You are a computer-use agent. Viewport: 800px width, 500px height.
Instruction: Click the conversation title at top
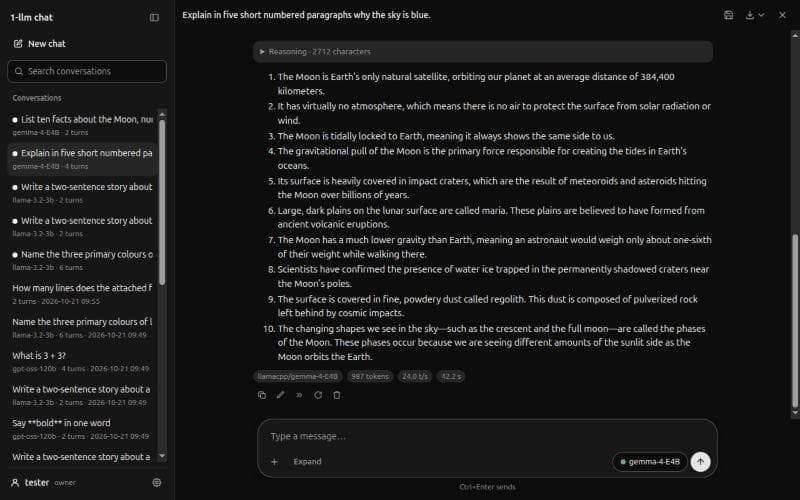click(307, 15)
